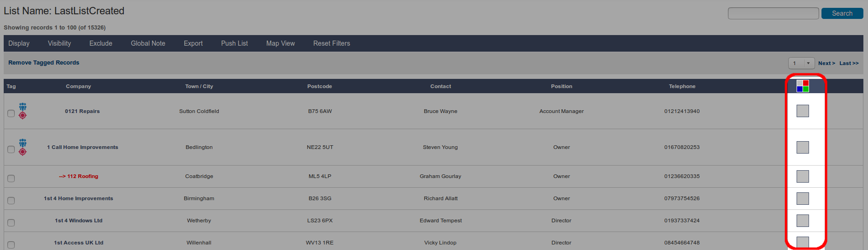This screenshot has width=868, height=250.
Task: Click the blue people icon for 0121 Repairs
Action: coord(23,107)
